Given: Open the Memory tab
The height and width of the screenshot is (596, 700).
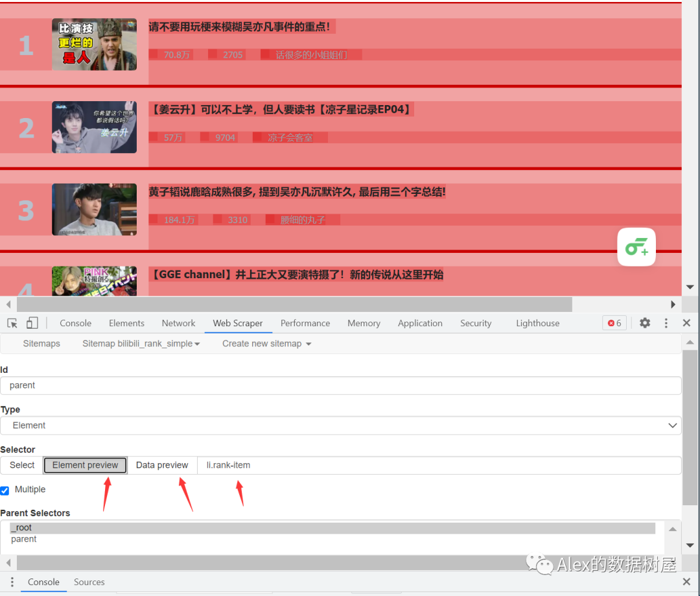Looking at the screenshot, I should point(364,323).
